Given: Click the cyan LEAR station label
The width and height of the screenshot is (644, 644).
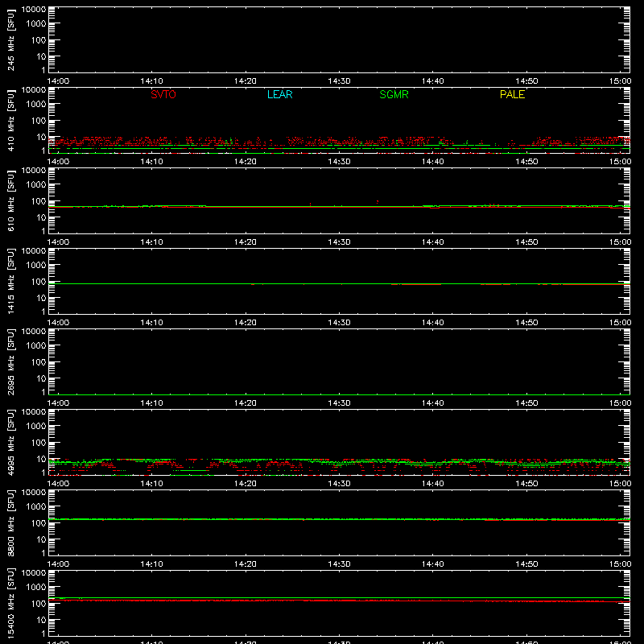Looking at the screenshot, I should click(x=279, y=94).
